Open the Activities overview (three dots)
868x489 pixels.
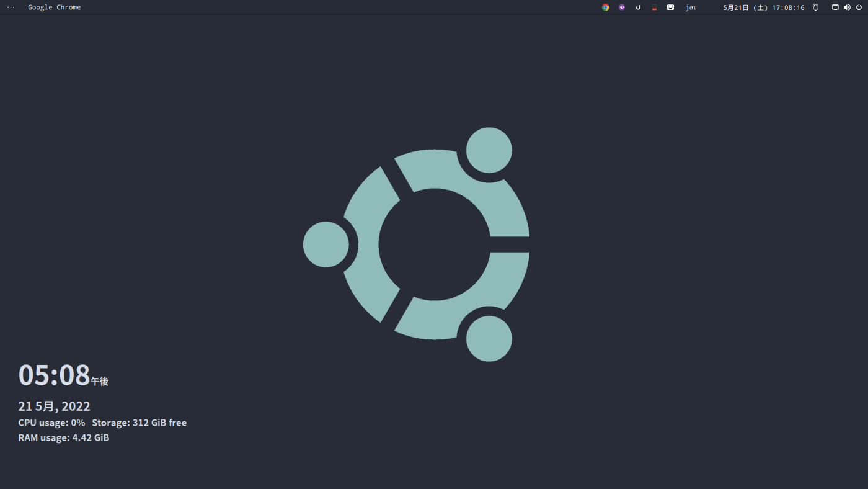(x=11, y=7)
